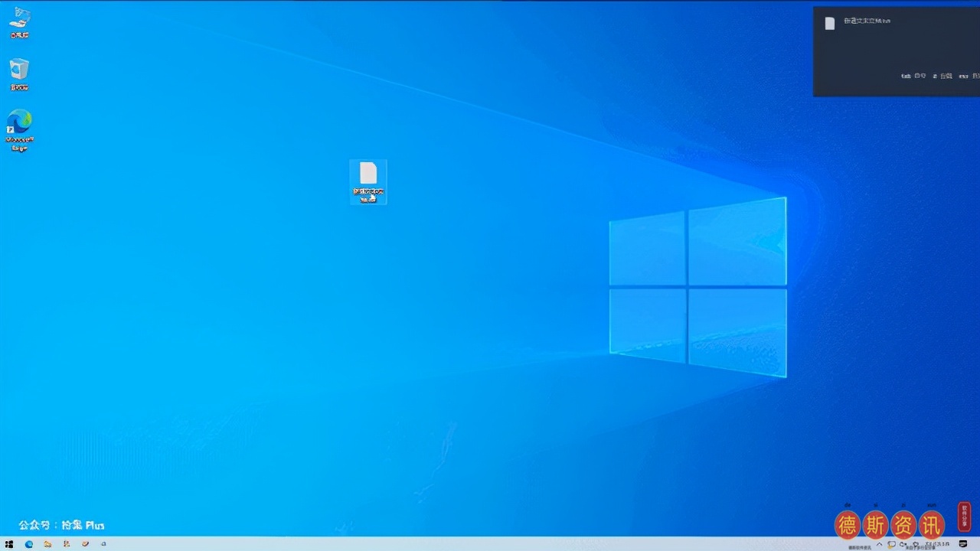
Task: Select the new text document file on the desktop
Action: click(x=368, y=182)
